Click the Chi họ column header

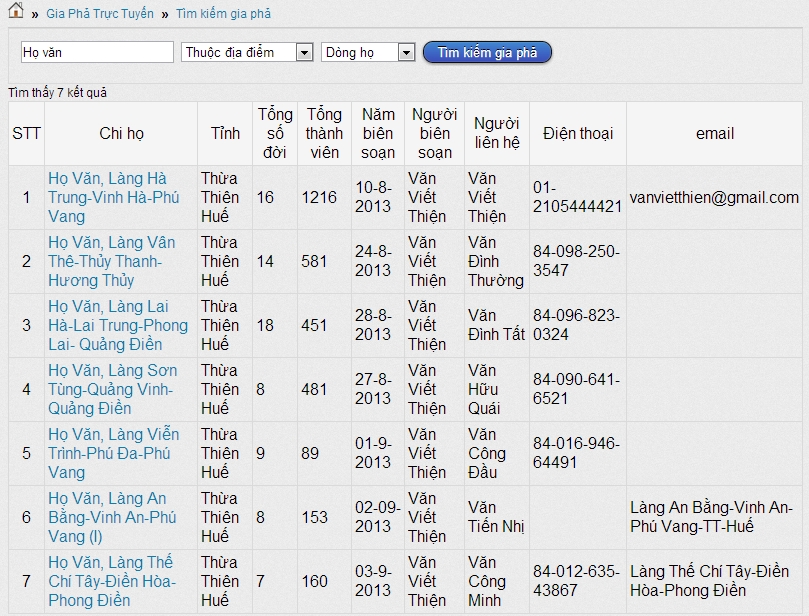tap(121, 133)
